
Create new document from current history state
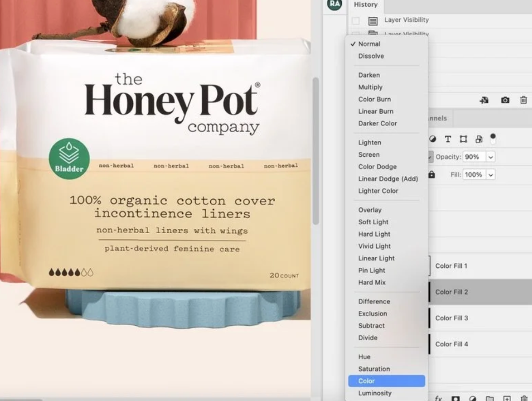[484, 100]
